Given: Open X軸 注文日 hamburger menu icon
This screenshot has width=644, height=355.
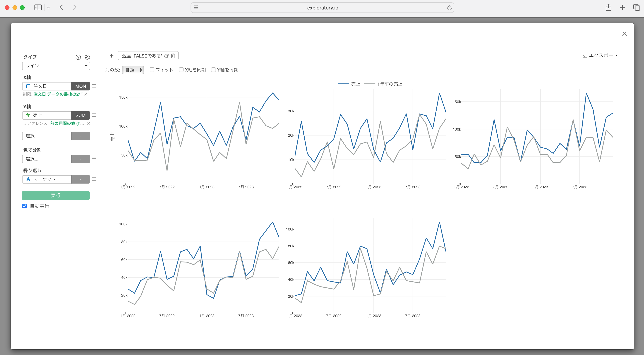Looking at the screenshot, I should (94, 86).
